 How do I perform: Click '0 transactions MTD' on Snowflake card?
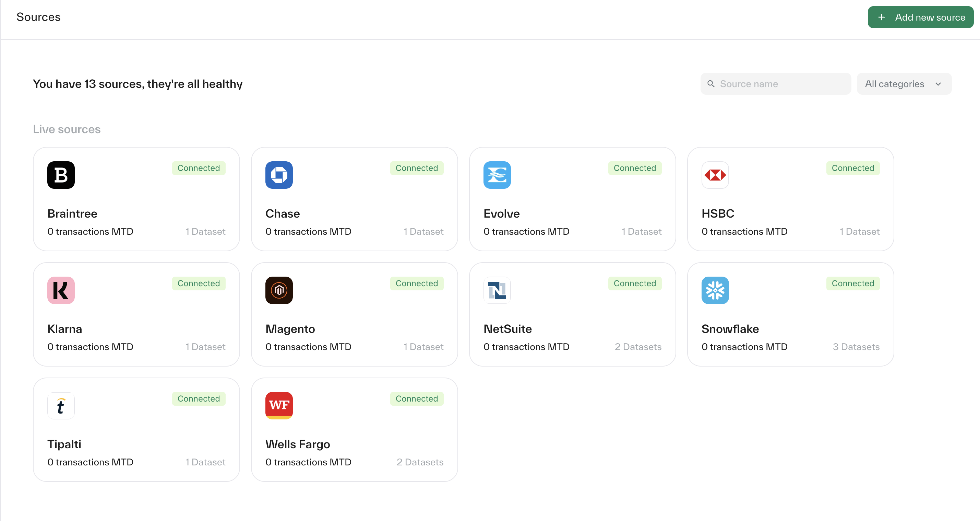click(x=744, y=347)
